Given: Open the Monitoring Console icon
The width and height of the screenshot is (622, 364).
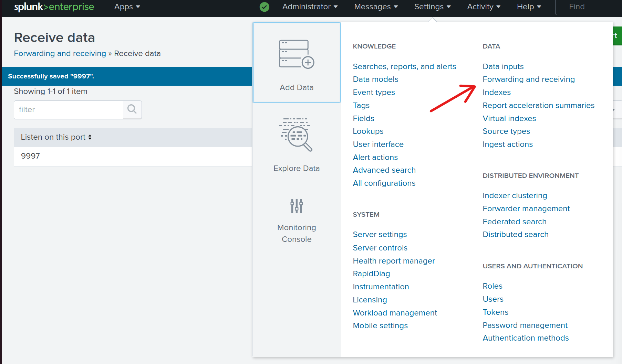Looking at the screenshot, I should (x=296, y=206).
